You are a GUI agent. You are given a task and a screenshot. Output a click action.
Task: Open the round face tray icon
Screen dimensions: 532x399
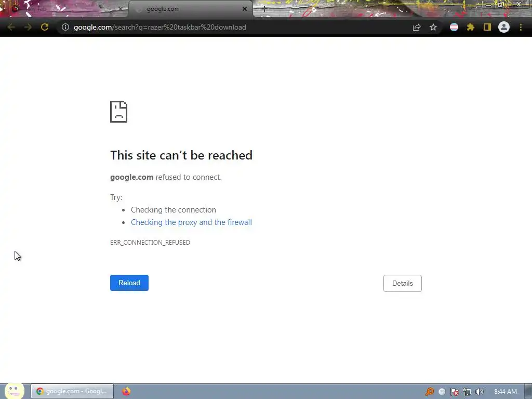(x=442, y=392)
